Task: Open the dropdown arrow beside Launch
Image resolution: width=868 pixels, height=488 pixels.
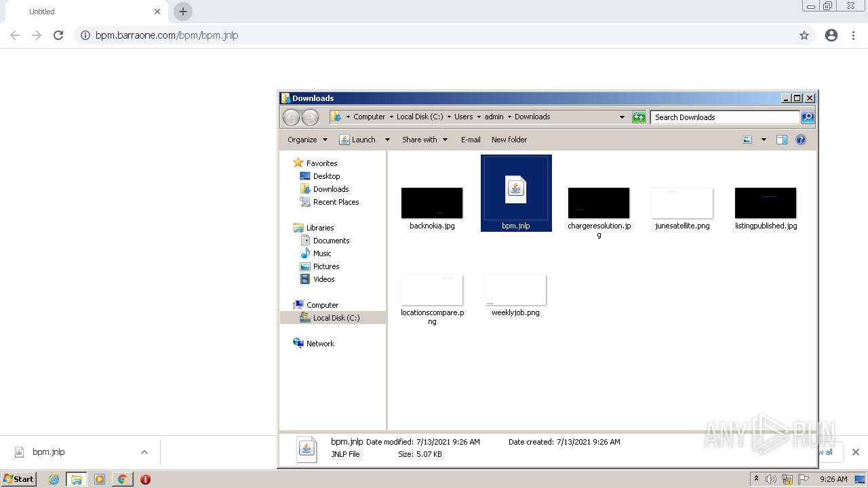Action: pyautogui.click(x=387, y=140)
